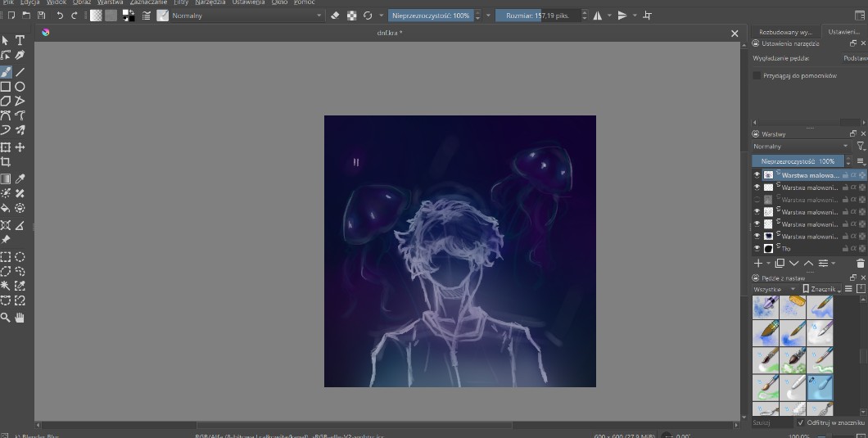Select the Color picker eyedropper tool

(x=20, y=178)
